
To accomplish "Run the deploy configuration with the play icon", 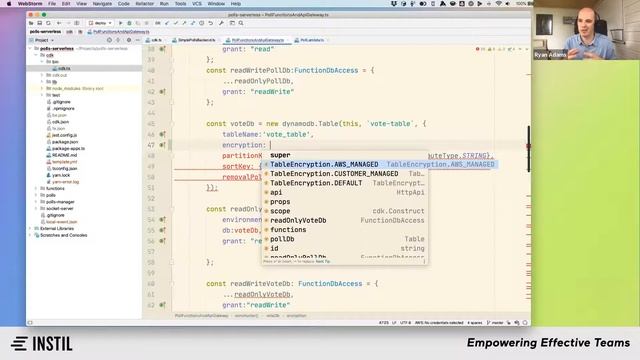I will [x=120, y=23].
